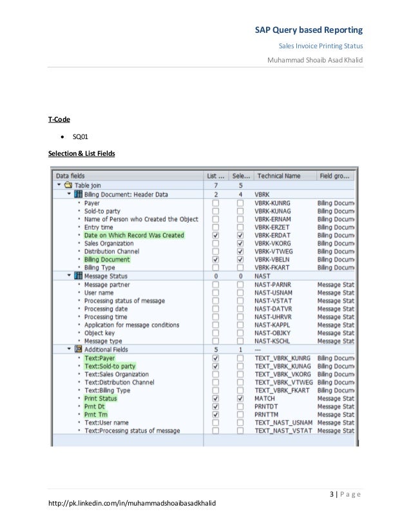Check selection field box for User name
The width and height of the screenshot is (411, 532).
[x=240, y=292]
